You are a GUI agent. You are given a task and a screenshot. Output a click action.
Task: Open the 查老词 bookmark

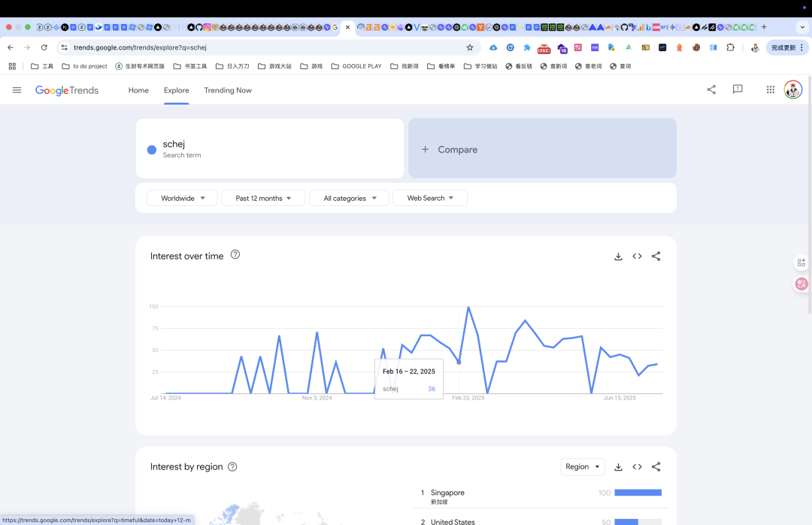[x=588, y=66]
